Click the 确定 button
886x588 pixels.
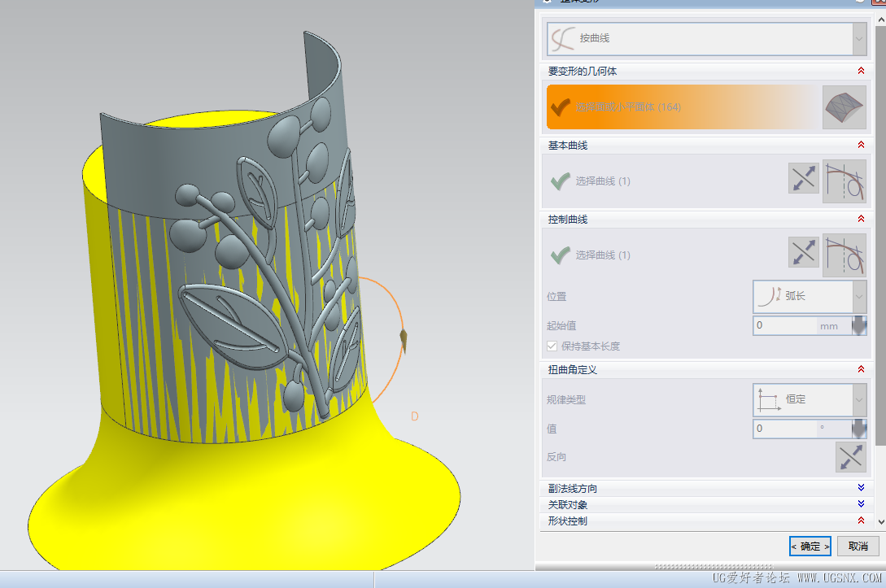tap(810, 546)
